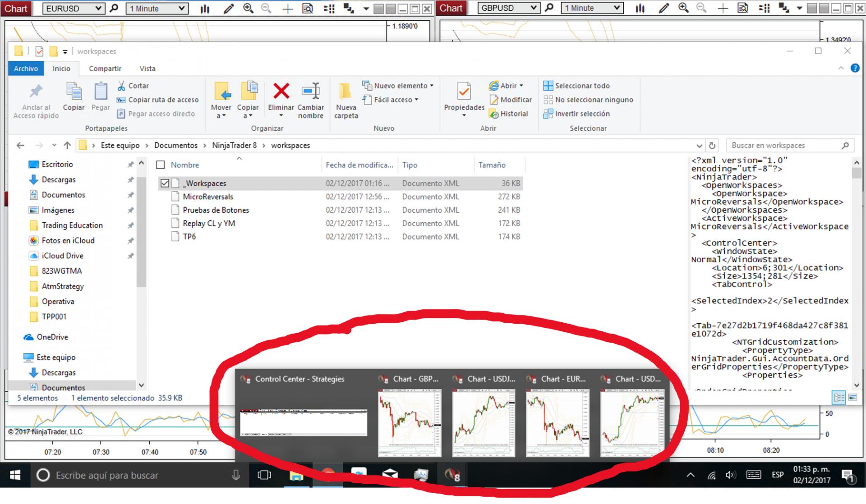The width and height of the screenshot is (866, 504).
Task: Toggle the select-all checkbox beside Nombre
Action: click(161, 165)
